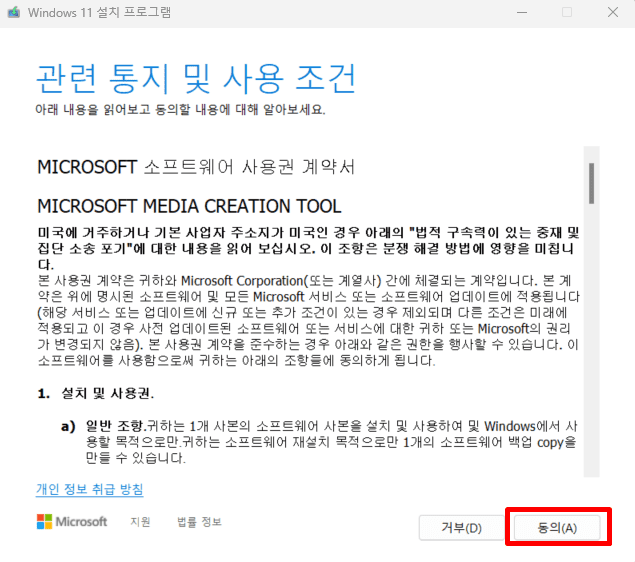Click the subtitle 아래 내용을 읽어보고 동의할 내용에 대해 알아보세요.
Image resolution: width=635 pixels, height=562 pixels.
click(x=180, y=109)
